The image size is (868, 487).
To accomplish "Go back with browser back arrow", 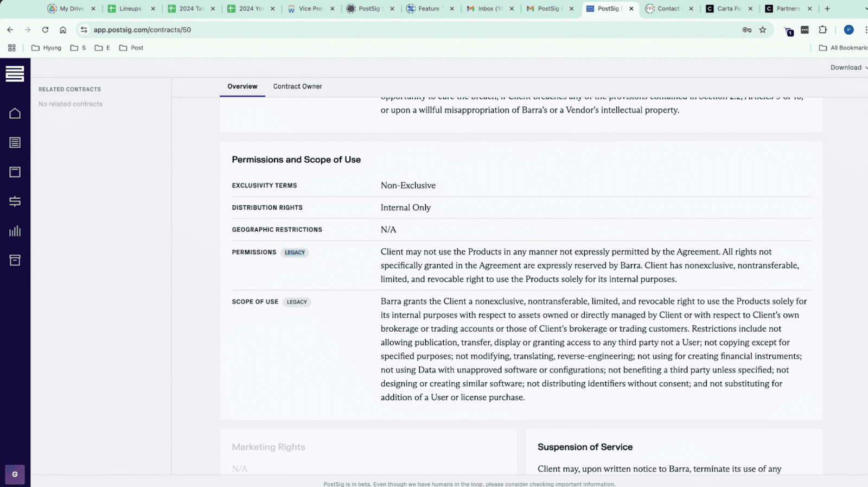I will [x=10, y=30].
